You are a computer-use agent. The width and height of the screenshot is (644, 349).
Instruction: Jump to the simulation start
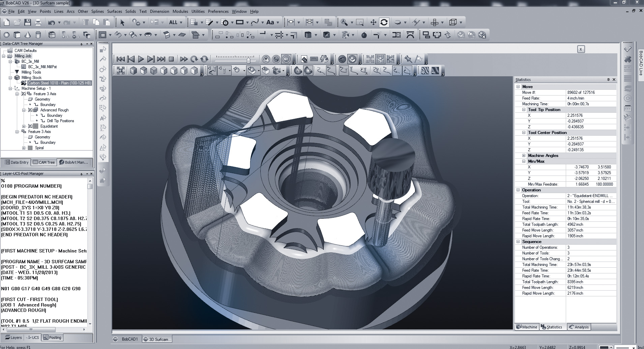click(120, 59)
